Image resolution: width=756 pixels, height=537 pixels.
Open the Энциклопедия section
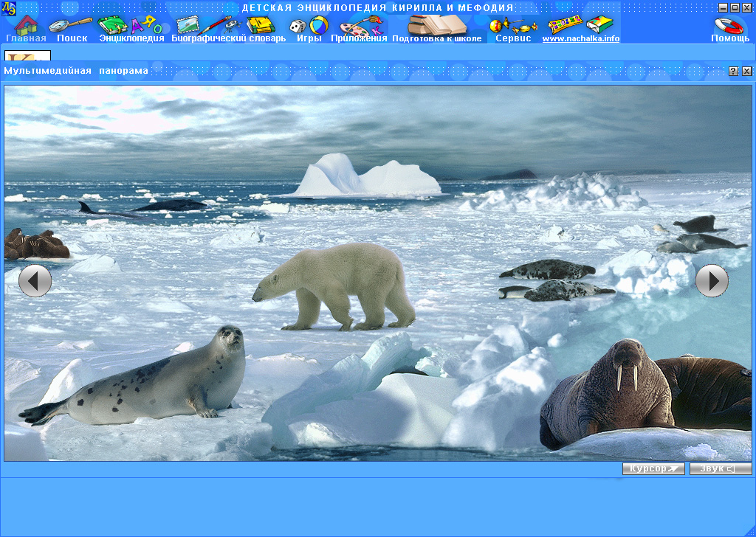click(131, 28)
